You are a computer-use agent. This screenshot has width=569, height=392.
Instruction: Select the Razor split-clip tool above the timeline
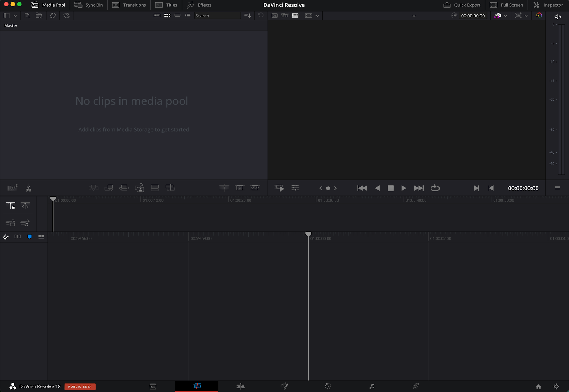(28, 188)
